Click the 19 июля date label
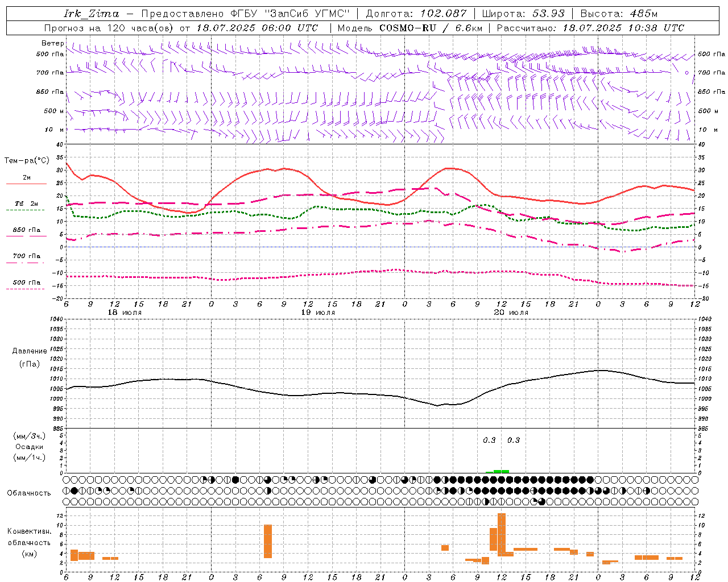Image resolution: width=728 pixels, height=582 pixels. (x=318, y=313)
